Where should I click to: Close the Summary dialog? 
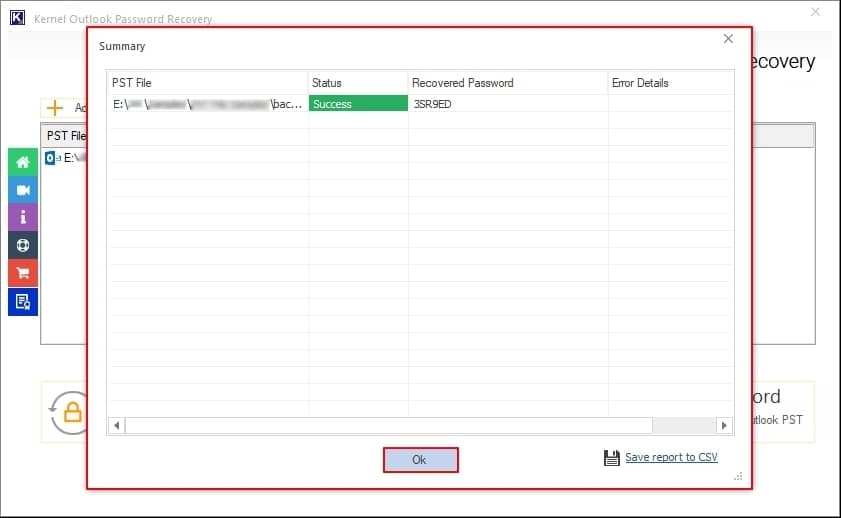point(728,39)
